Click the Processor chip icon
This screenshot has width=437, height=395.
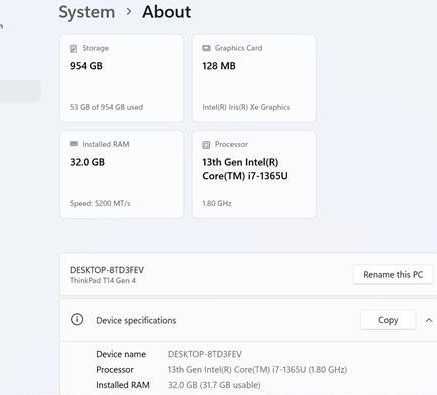206,145
